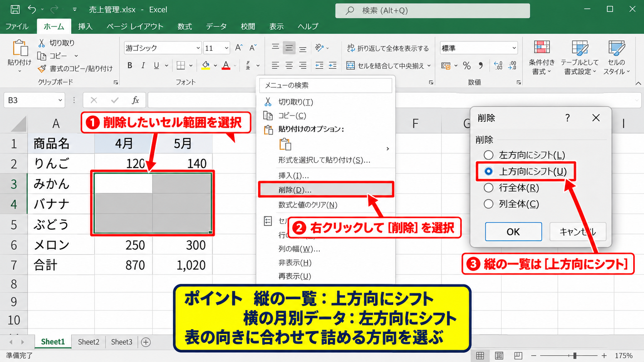
Task: Click the comma style button
Action: tap(481, 65)
